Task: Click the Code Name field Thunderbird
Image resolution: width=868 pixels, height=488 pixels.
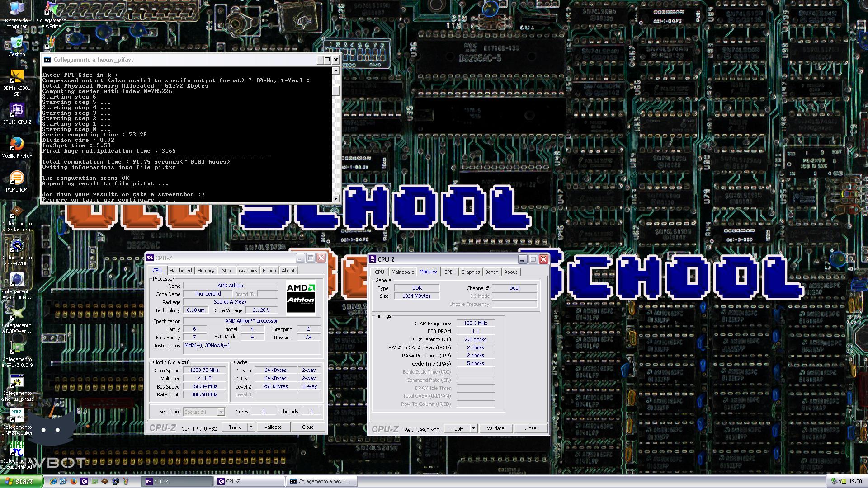Action: (208, 294)
